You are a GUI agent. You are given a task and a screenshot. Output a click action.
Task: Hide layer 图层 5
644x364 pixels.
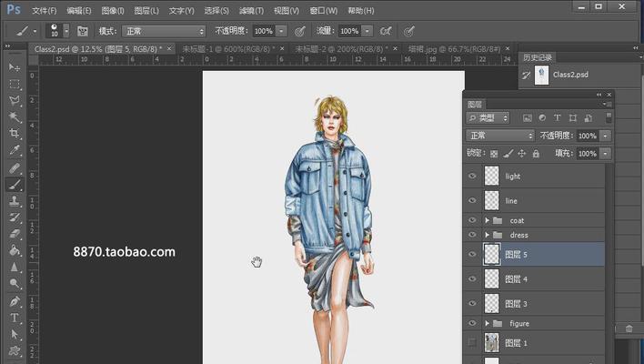(472, 254)
